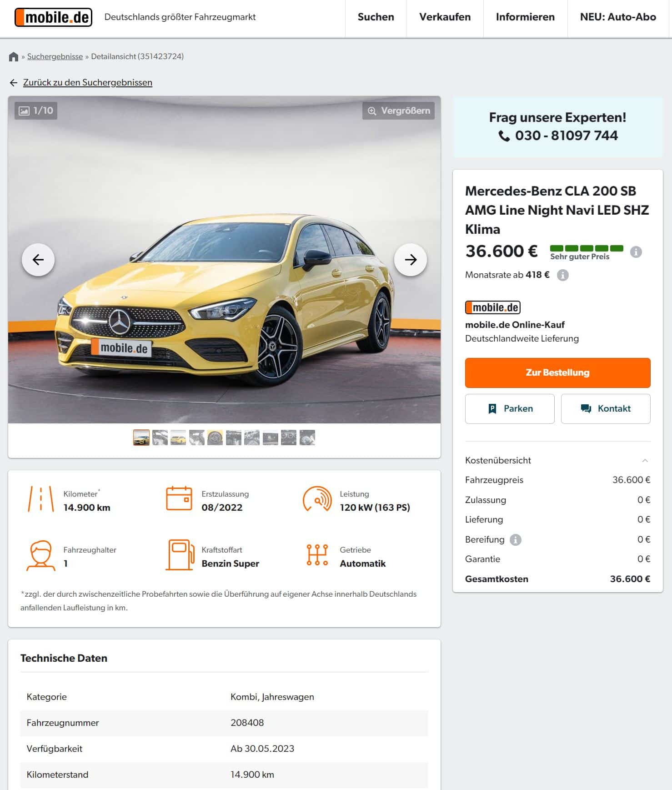The width and height of the screenshot is (672, 790).
Task: Click the Monatsrate info icon
Action: coord(563,275)
